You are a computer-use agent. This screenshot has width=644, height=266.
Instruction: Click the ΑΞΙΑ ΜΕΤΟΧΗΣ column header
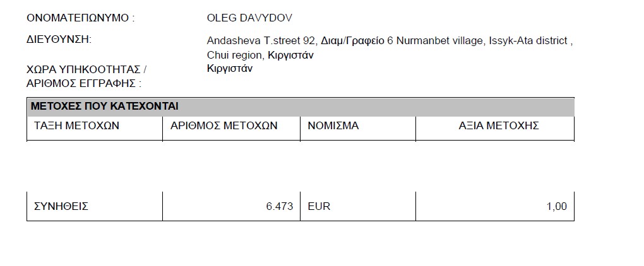click(499, 126)
